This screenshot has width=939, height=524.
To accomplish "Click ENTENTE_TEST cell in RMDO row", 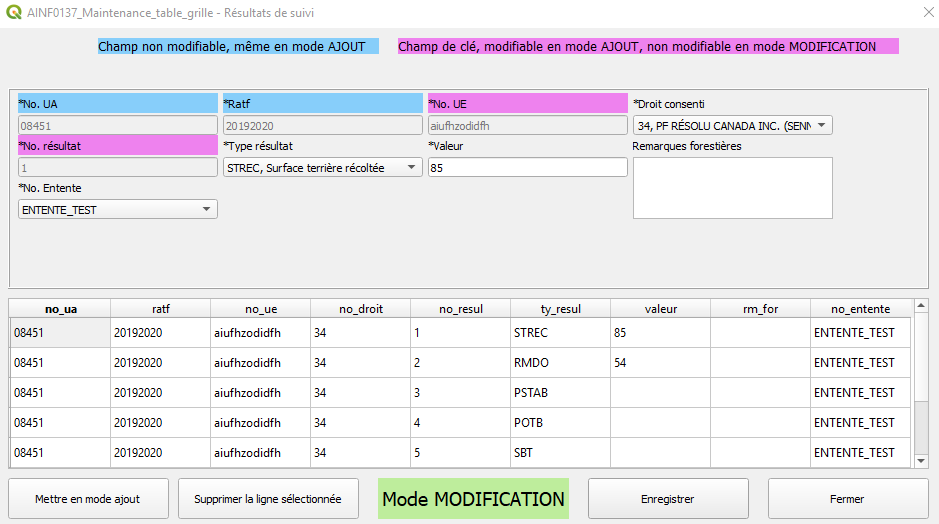I will click(861, 363).
